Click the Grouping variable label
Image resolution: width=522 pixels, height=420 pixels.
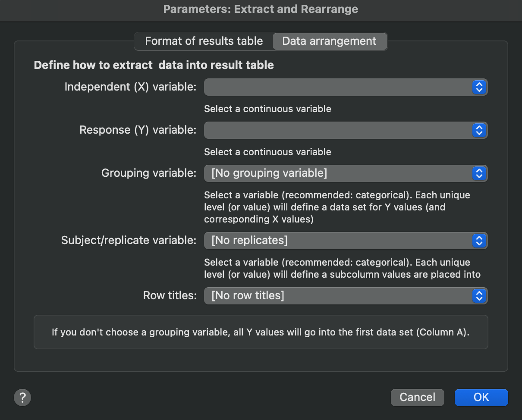click(x=148, y=173)
